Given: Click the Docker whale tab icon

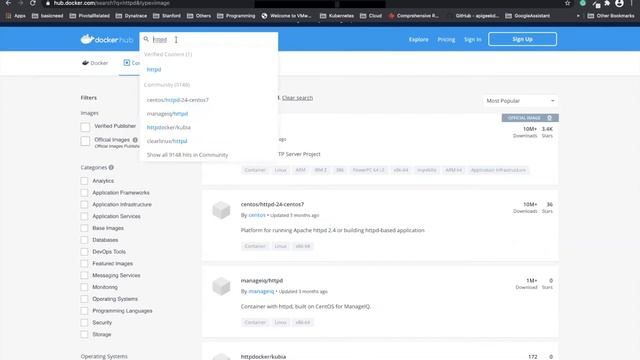Looking at the screenshot, I should point(85,63).
